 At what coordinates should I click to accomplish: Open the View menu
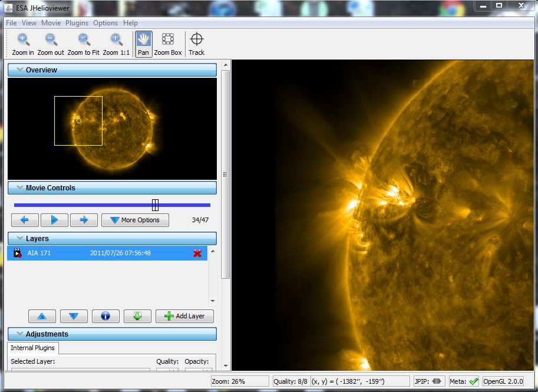click(29, 23)
